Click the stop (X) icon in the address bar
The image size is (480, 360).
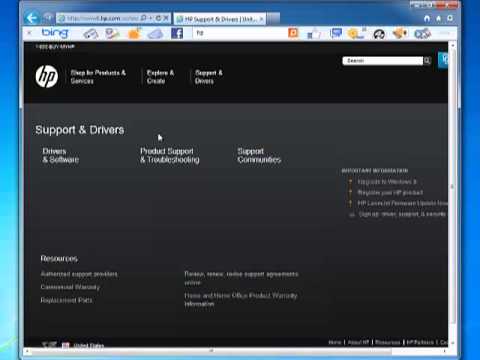(166, 18)
